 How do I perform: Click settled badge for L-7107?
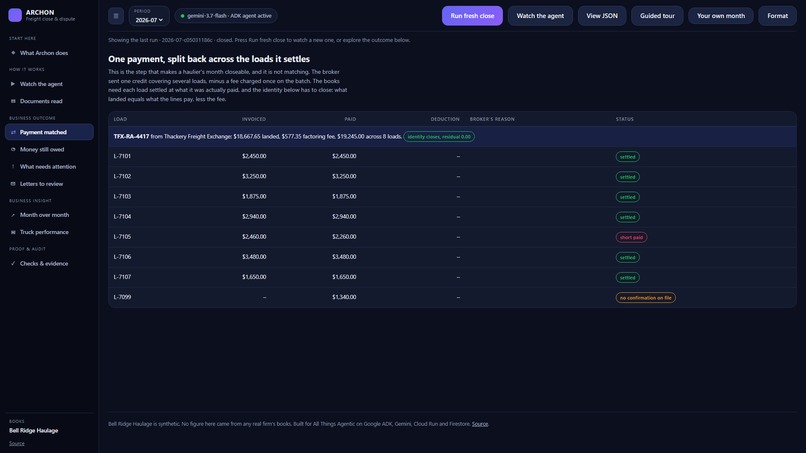pos(628,278)
